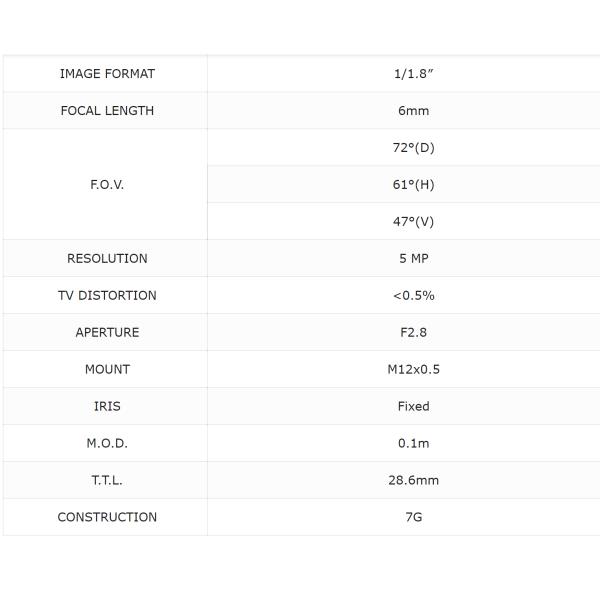Select the 1/1.8" image format value
600x600 pixels.
(x=413, y=74)
